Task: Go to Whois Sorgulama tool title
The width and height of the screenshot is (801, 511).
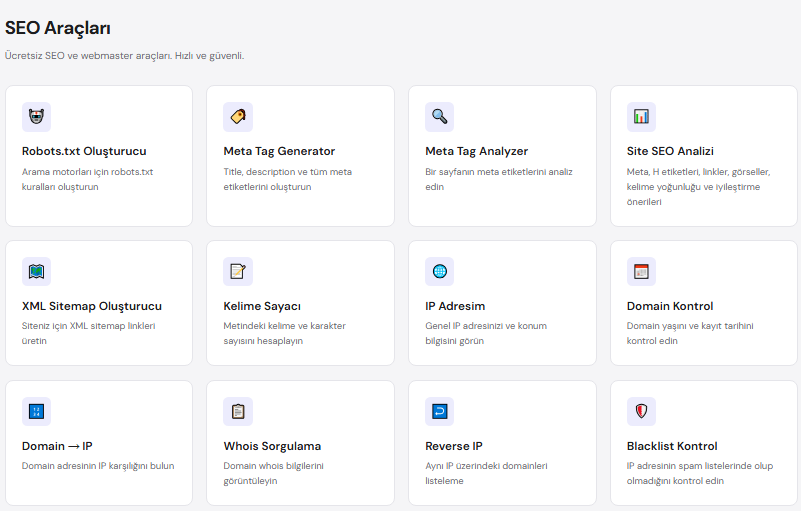Action: [x=272, y=446]
